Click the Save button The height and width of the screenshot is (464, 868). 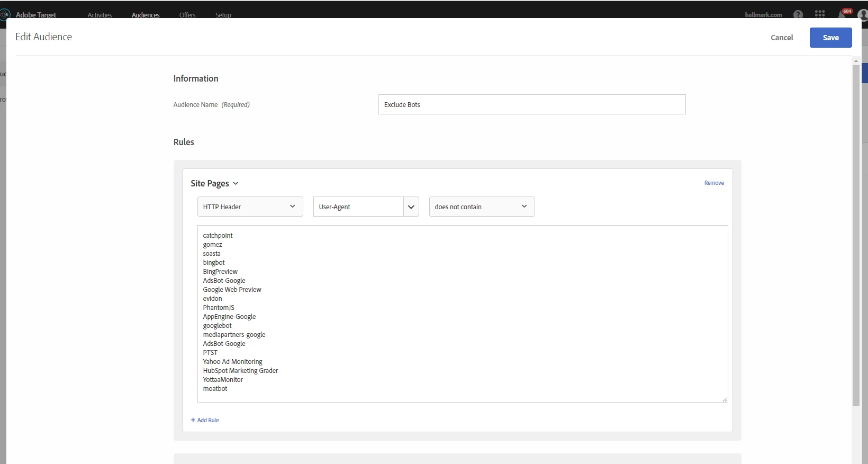point(831,38)
